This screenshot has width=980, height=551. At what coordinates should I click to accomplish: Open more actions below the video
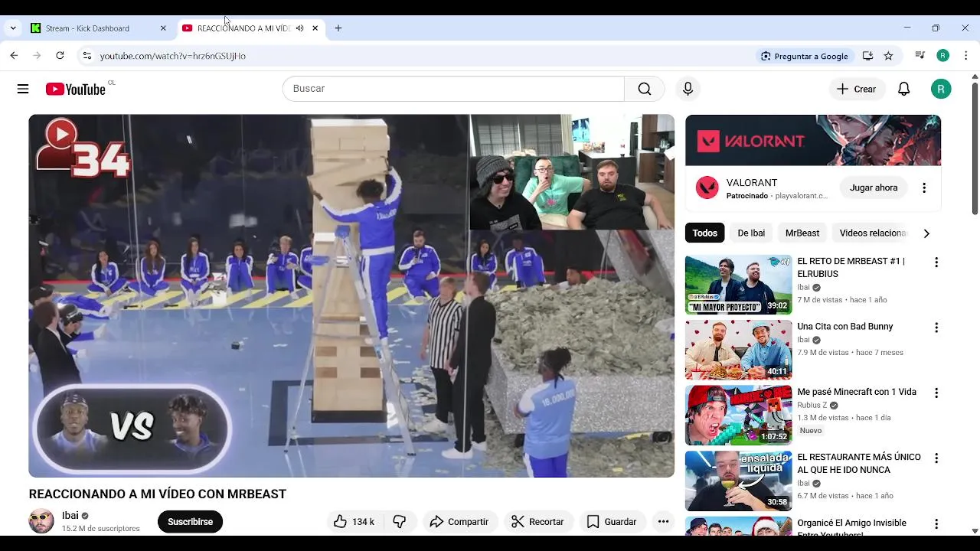click(663, 522)
